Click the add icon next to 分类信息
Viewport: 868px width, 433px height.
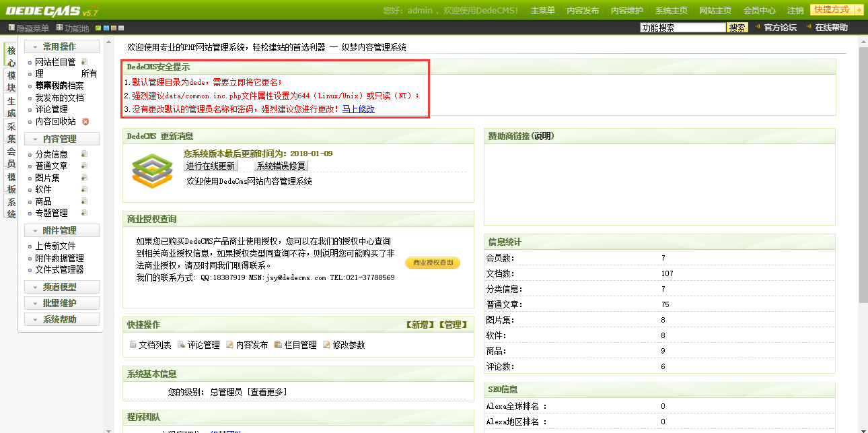pyautogui.click(x=84, y=154)
